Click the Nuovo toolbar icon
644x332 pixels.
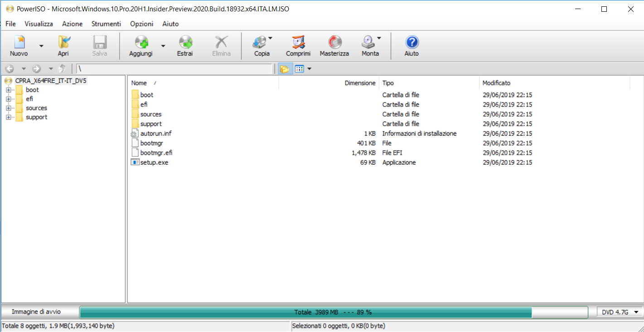point(19,43)
